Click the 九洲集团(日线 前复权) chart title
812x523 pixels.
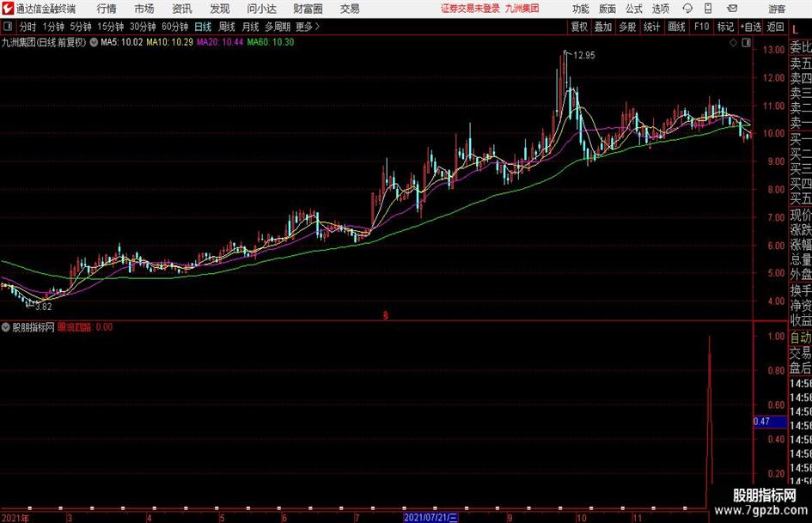(44, 42)
